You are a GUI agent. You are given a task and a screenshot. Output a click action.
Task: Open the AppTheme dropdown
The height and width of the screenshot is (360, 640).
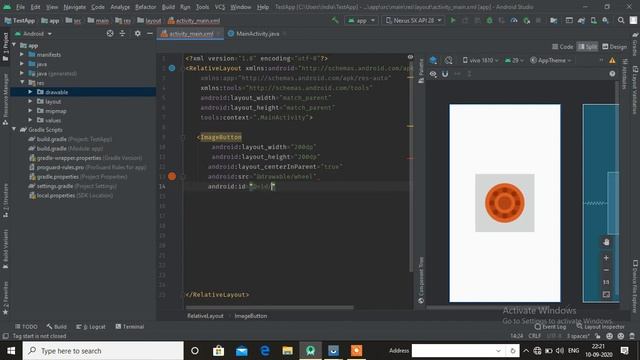point(551,60)
